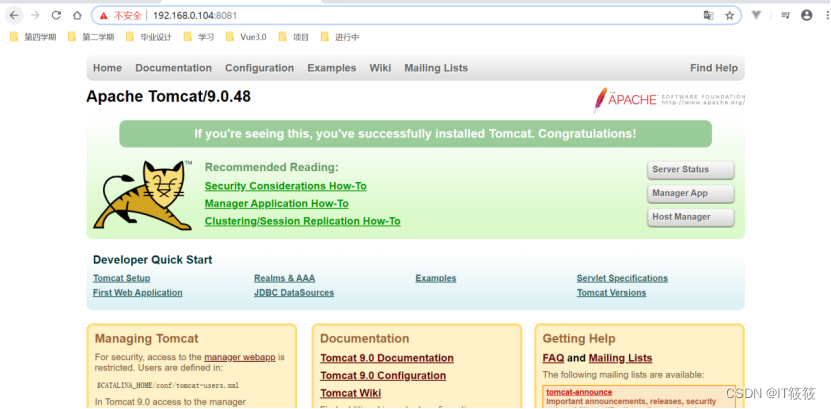Click the Managing Tomcat heading

147,339
